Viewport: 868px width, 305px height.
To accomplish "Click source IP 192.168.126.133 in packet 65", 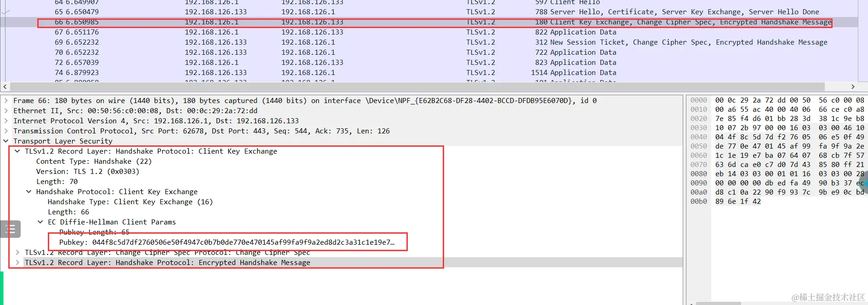I will click(216, 12).
